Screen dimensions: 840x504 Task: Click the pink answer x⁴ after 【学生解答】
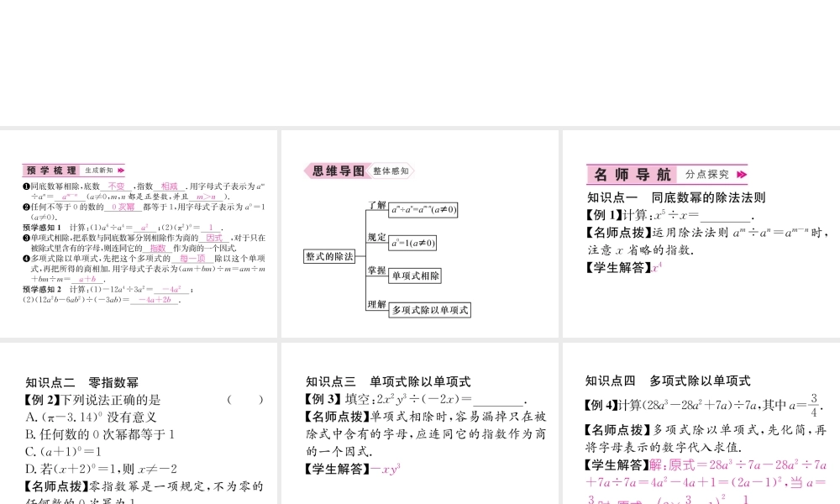657,267
